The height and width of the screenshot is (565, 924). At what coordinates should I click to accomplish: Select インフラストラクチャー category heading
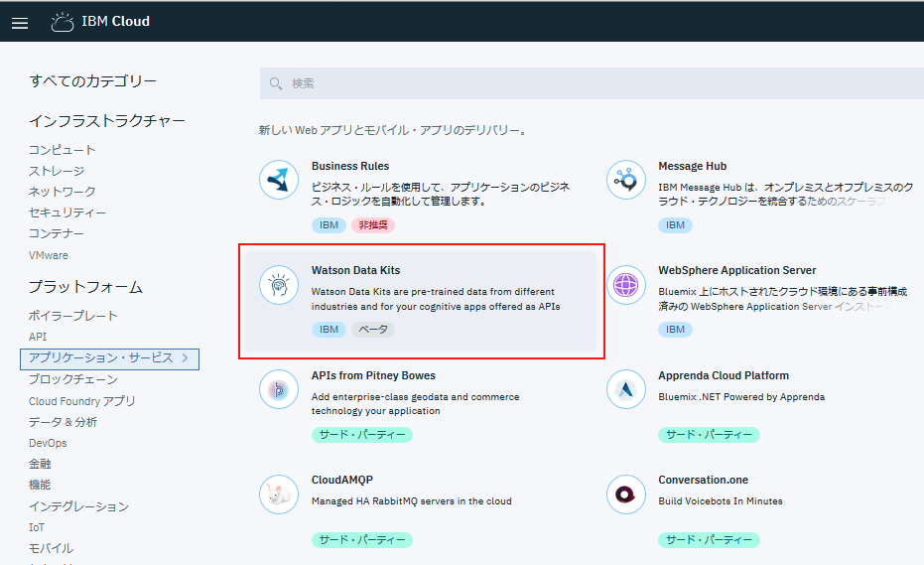106,121
